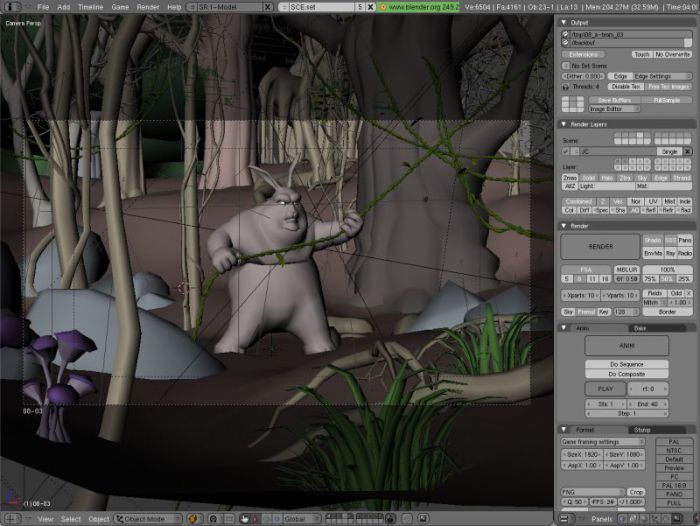Image resolution: width=700 pixels, height=526 pixels.
Task: Click the backbuf folder icon
Action: [x=566, y=43]
